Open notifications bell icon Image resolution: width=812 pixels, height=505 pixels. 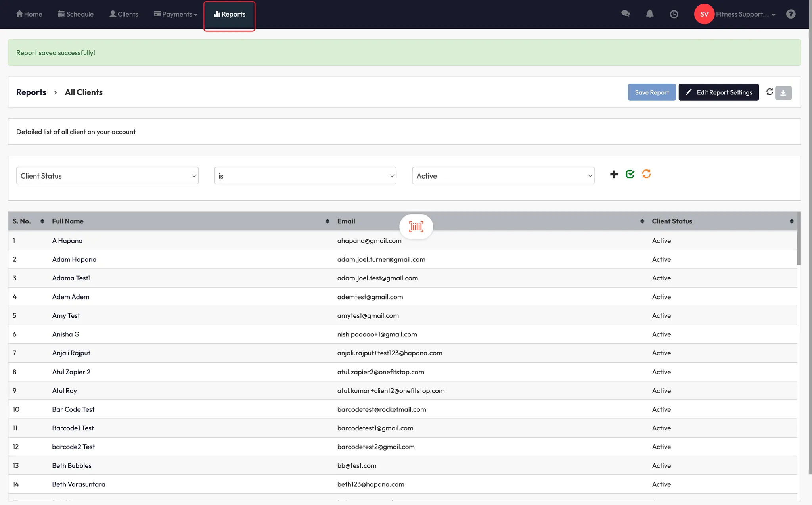[x=649, y=14]
